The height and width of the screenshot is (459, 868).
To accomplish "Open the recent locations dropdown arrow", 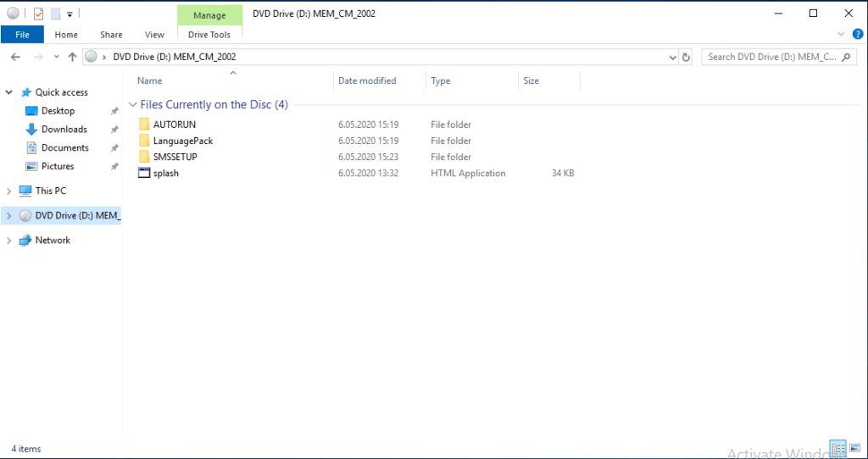I will [x=56, y=57].
